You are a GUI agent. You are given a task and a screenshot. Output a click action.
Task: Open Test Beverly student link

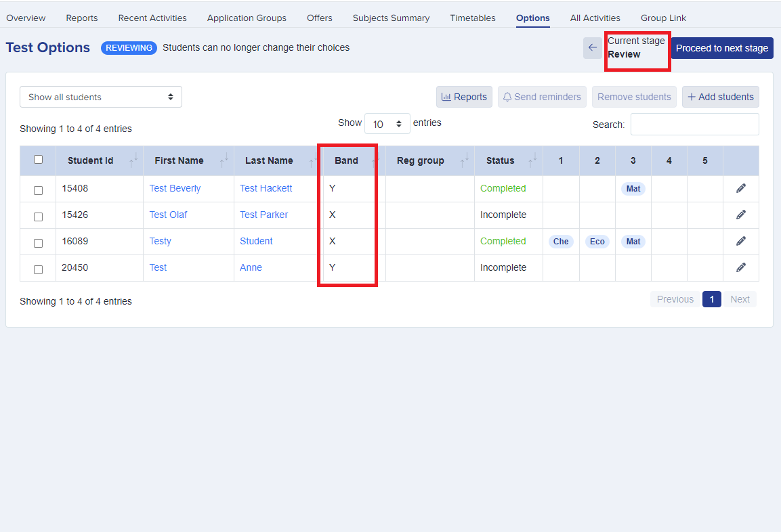click(x=175, y=188)
